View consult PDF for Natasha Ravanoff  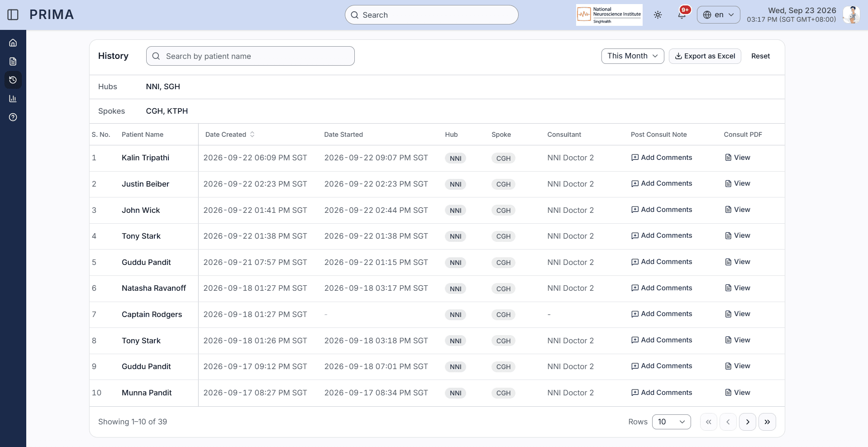(x=737, y=288)
